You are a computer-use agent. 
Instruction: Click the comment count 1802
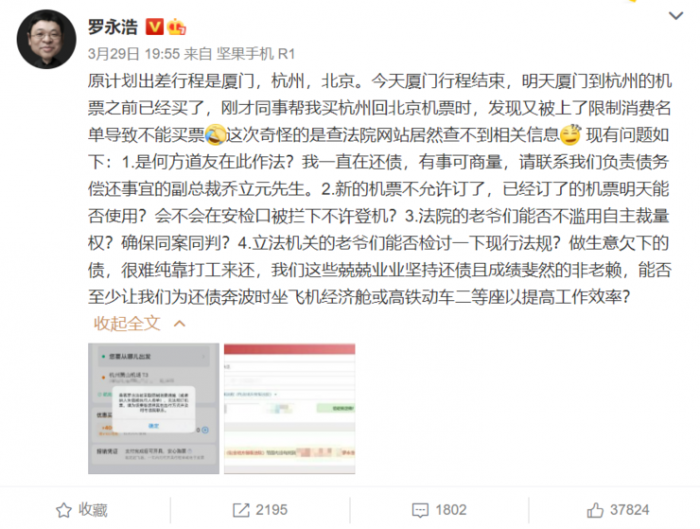coord(451,510)
